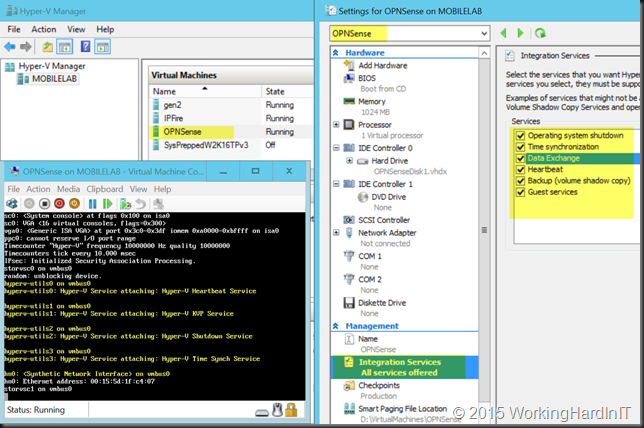This screenshot has height=428, width=644.
Task: Open Media menu in VM connection window
Action: (68, 189)
